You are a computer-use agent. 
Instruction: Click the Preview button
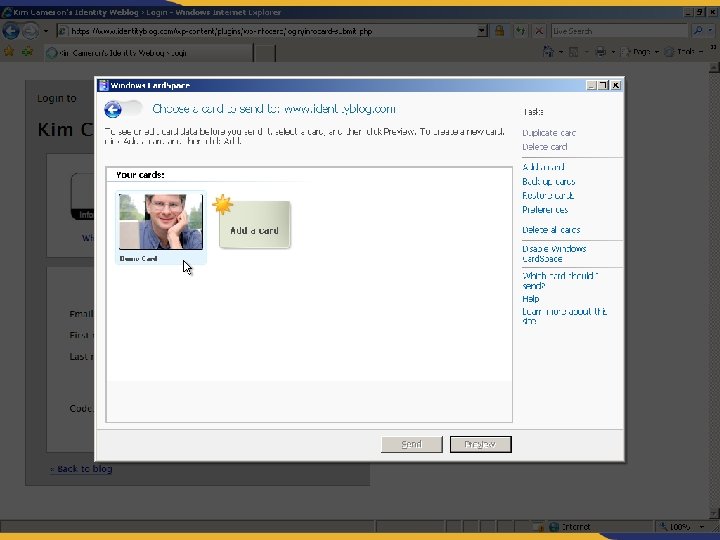click(480, 444)
